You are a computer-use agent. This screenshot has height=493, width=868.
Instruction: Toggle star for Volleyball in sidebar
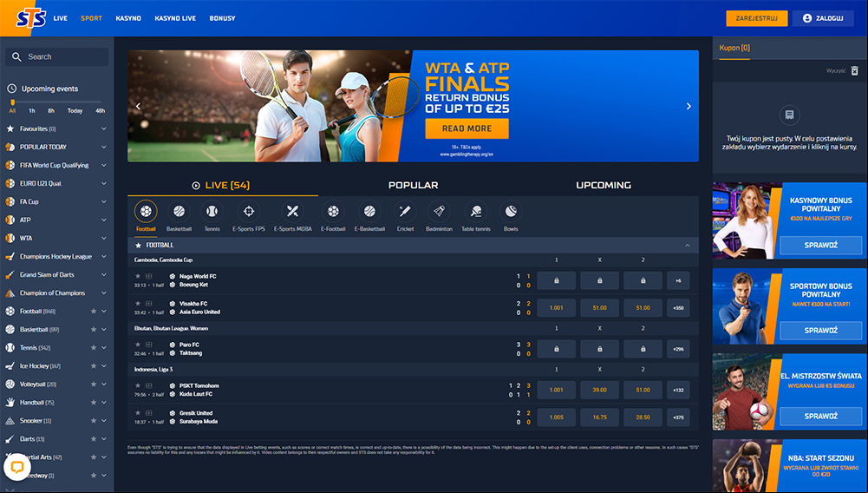coord(94,385)
